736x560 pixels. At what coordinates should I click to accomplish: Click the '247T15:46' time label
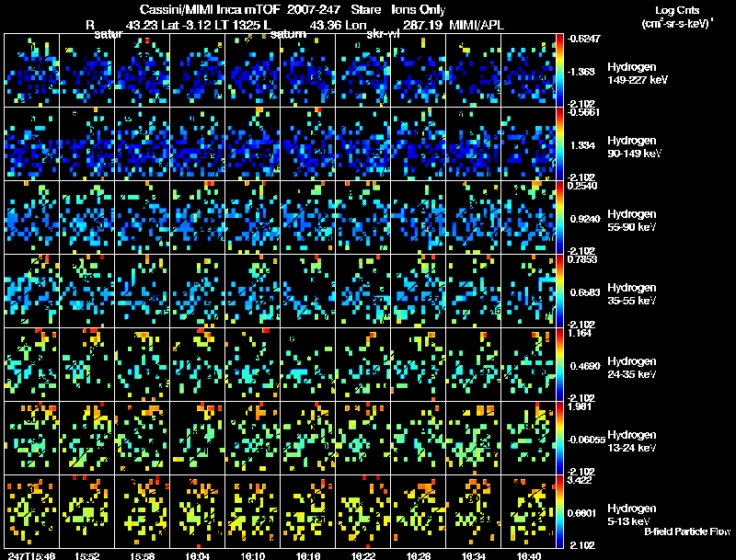coord(32,556)
